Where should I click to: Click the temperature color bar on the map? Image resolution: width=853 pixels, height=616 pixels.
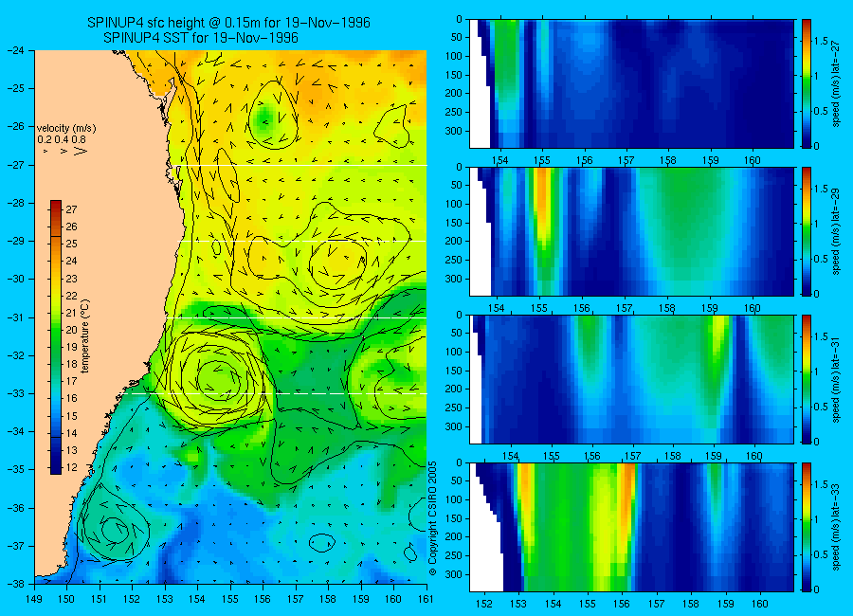coord(56,336)
